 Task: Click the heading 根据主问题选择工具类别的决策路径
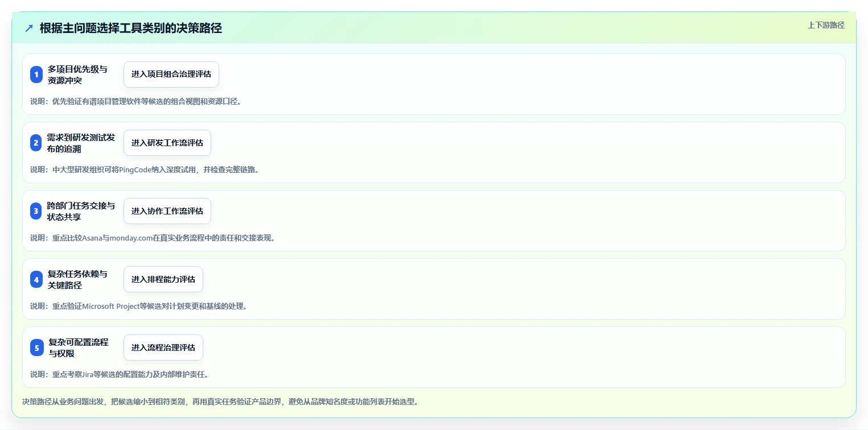point(131,28)
